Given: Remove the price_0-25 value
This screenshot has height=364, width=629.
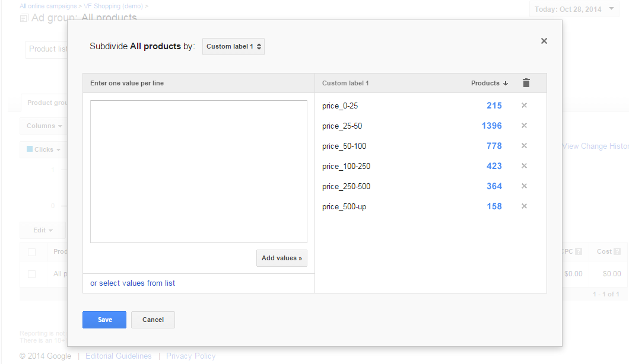Looking at the screenshot, I should (524, 106).
